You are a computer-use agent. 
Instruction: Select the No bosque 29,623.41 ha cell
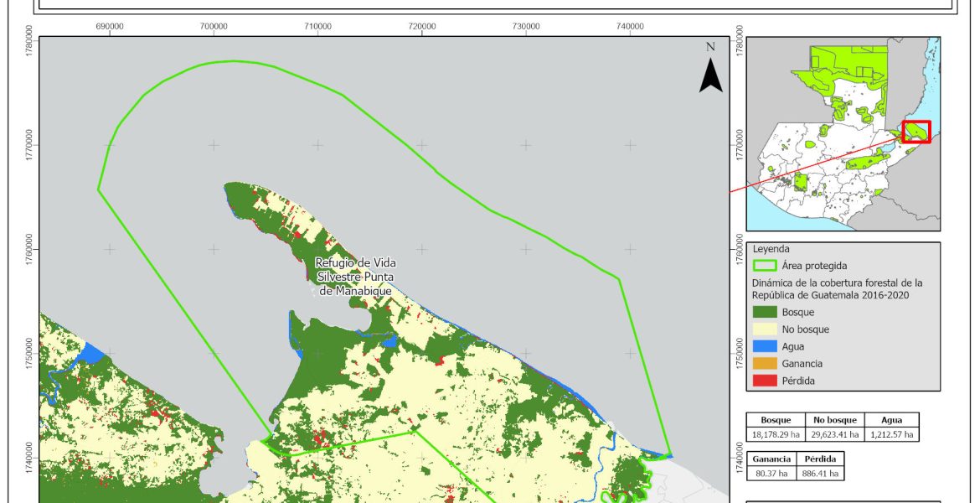coord(833,435)
